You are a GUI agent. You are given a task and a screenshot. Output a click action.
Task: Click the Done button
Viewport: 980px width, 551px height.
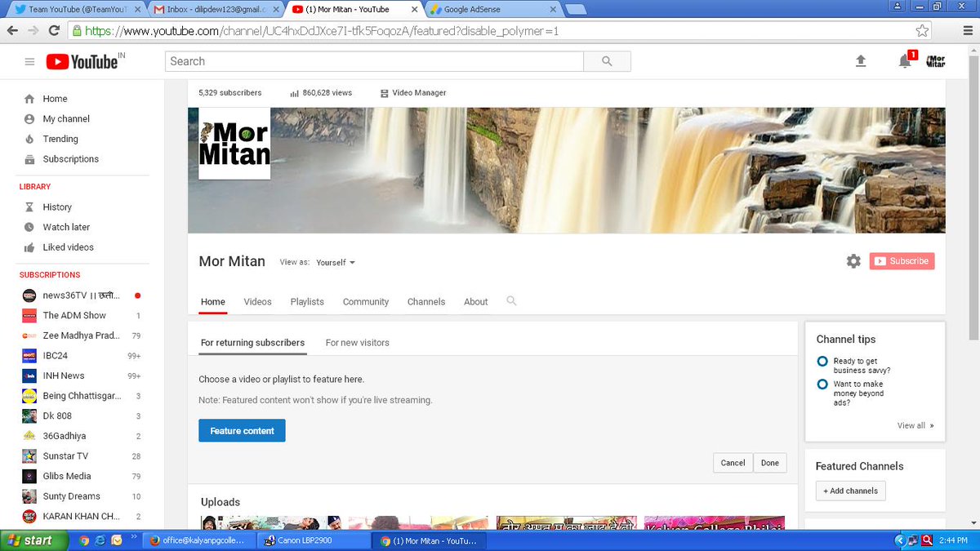pyautogui.click(x=770, y=463)
